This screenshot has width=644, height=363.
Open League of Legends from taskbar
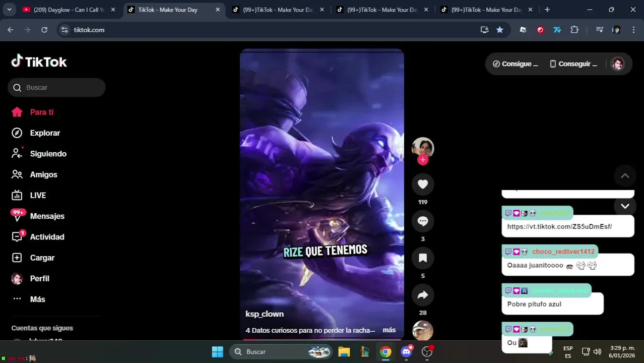pyautogui.click(x=365, y=351)
